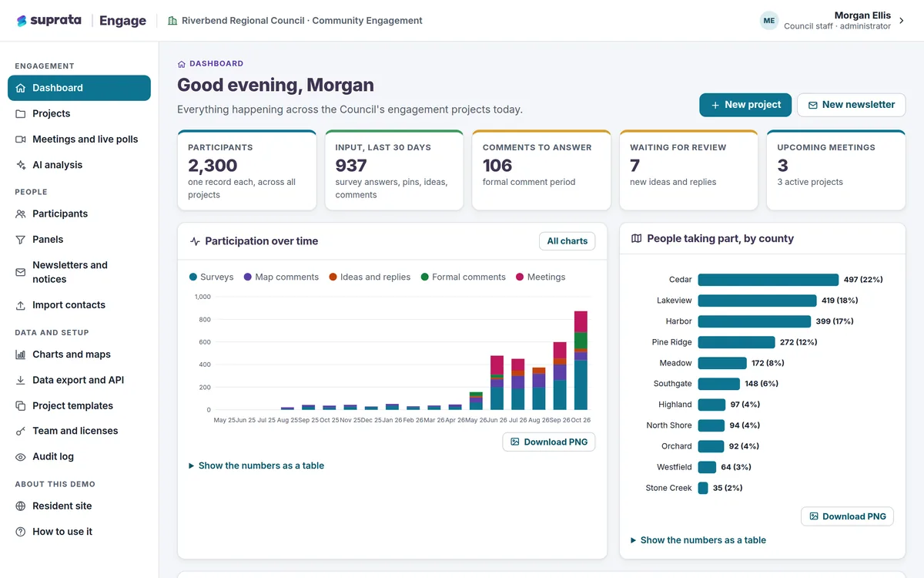The height and width of the screenshot is (578, 924).
Task: Toggle the Ideas and replies legend series
Action: click(370, 277)
